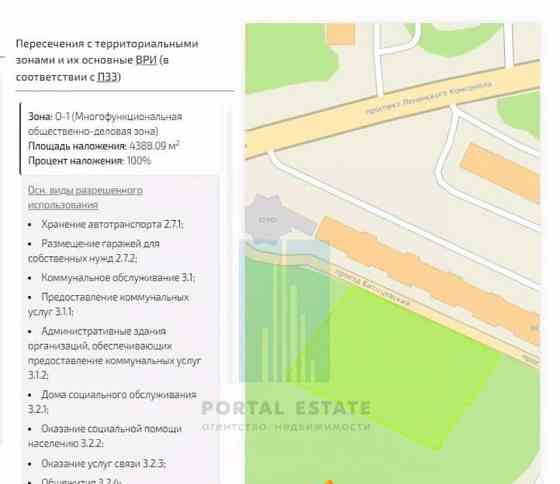Select 'Оказание социальной помощи населению 3.2.2'
The width and height of the screenshot is (560, 484).
point(105,436)
